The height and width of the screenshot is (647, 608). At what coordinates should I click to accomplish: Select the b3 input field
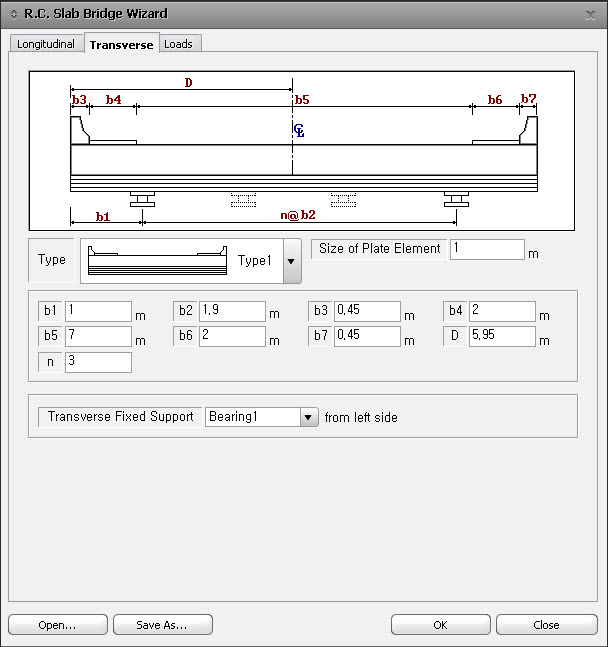click(x=367, y=312)
